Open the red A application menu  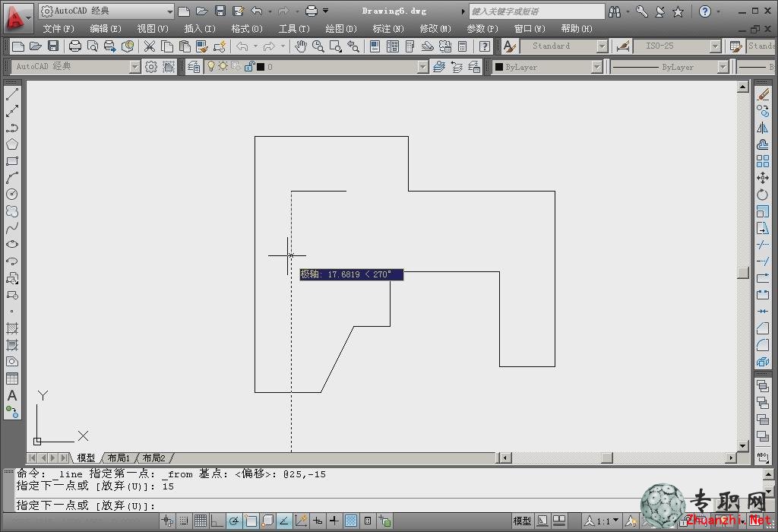tap(17, 17)
